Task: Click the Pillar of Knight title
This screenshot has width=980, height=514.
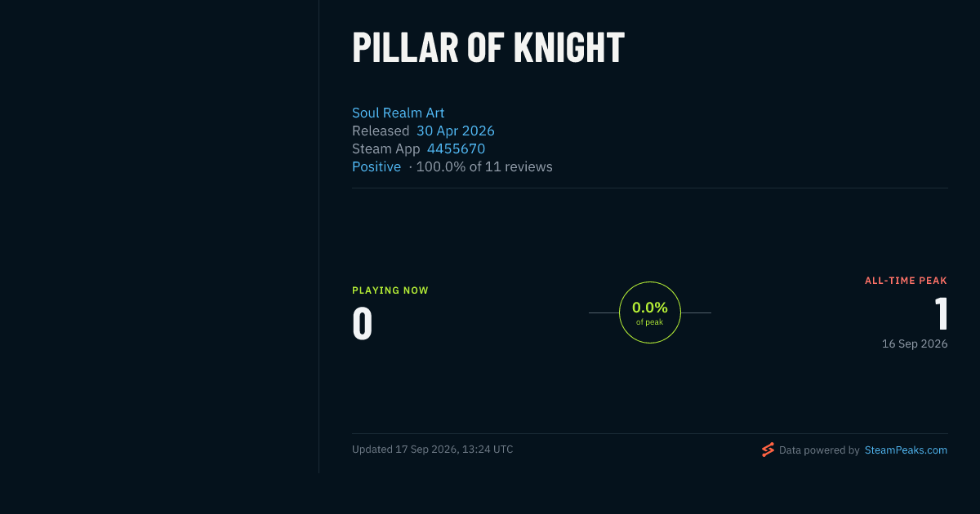Action: (x=488, y=47)
